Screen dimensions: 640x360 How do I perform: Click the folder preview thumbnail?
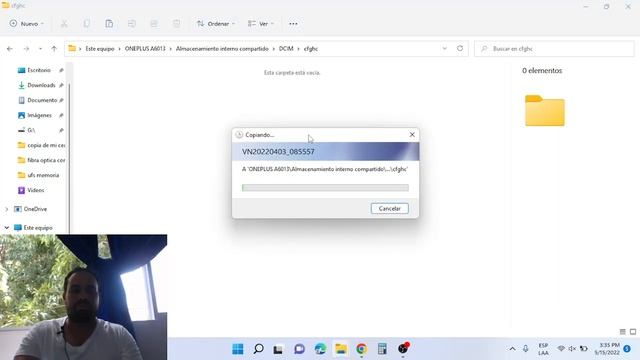[544, 110]
